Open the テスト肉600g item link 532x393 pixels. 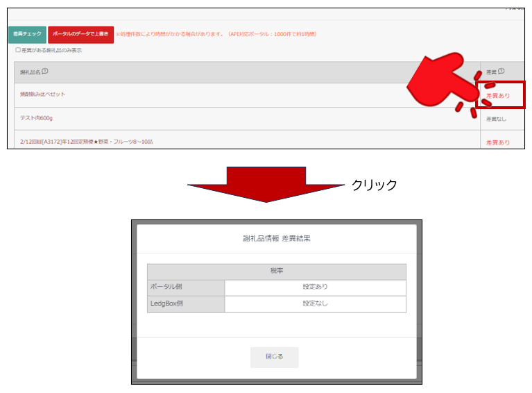[36, 118]
